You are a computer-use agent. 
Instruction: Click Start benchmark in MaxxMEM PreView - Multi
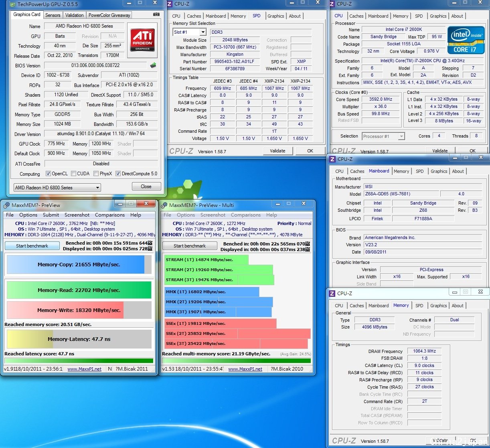coord(190,246)
